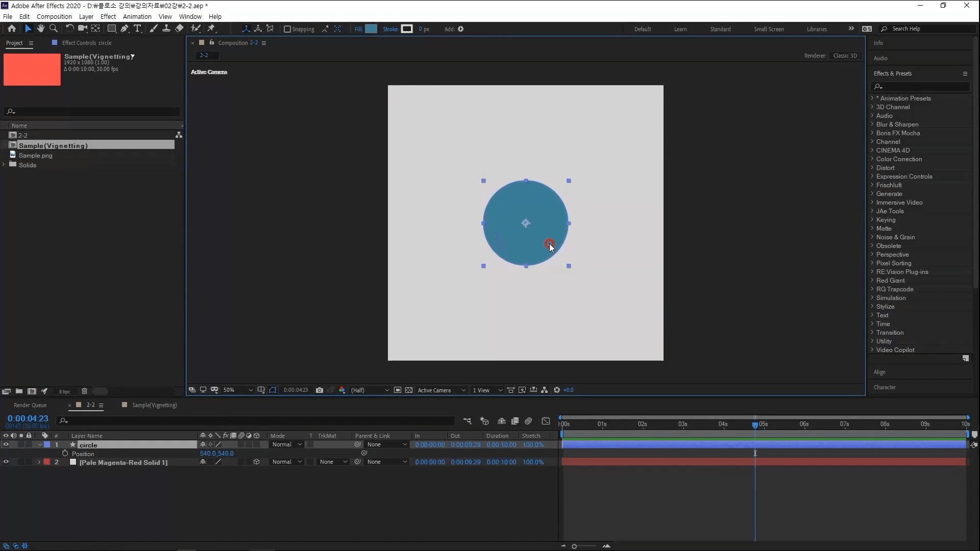
Task: Select the Pen tool in toolbar
Action: tap(125, 29)
